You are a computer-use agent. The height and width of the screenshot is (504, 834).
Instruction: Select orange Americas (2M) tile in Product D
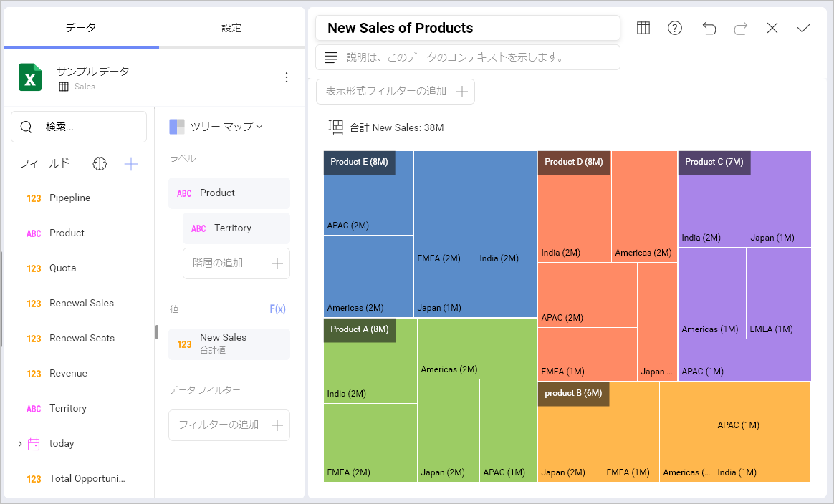click(644, 206)
